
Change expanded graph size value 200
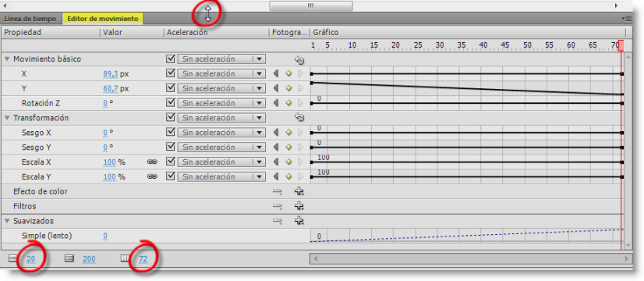pos(89,259)
